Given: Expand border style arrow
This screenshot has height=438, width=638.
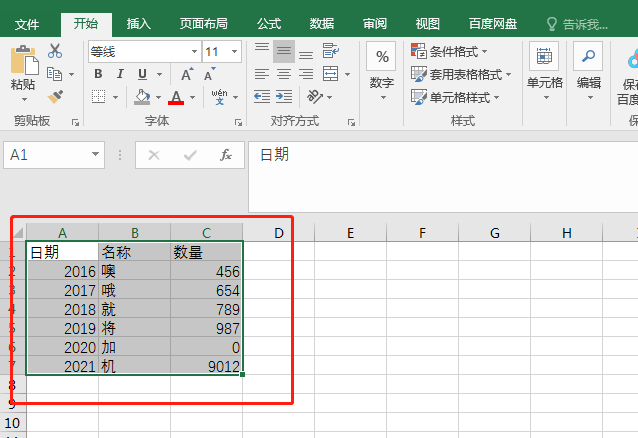Looking at the screenshot, I should click(116, 97).
